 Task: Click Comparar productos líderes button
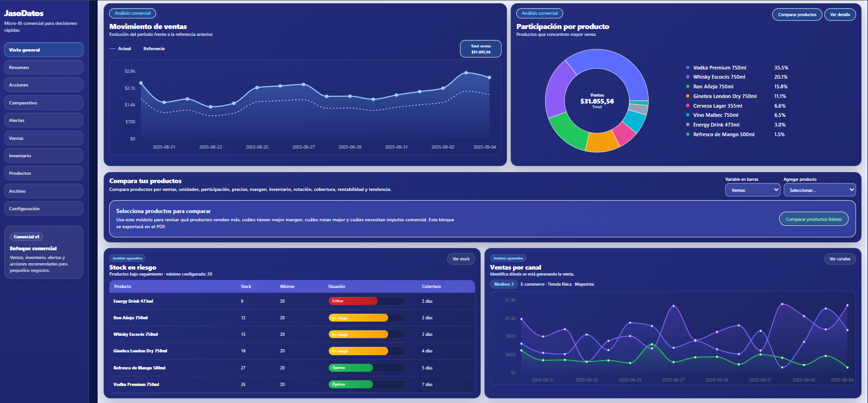814,219
